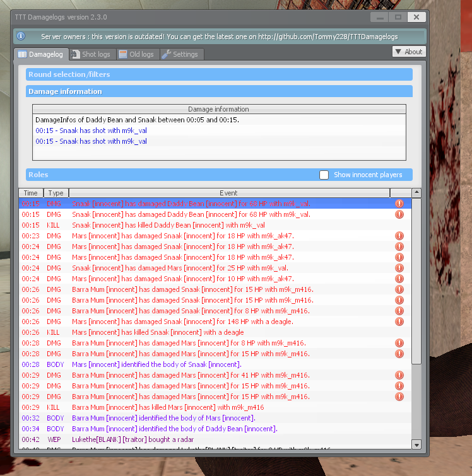
Task: Sort the log by the Time column header
Action: 30,193
